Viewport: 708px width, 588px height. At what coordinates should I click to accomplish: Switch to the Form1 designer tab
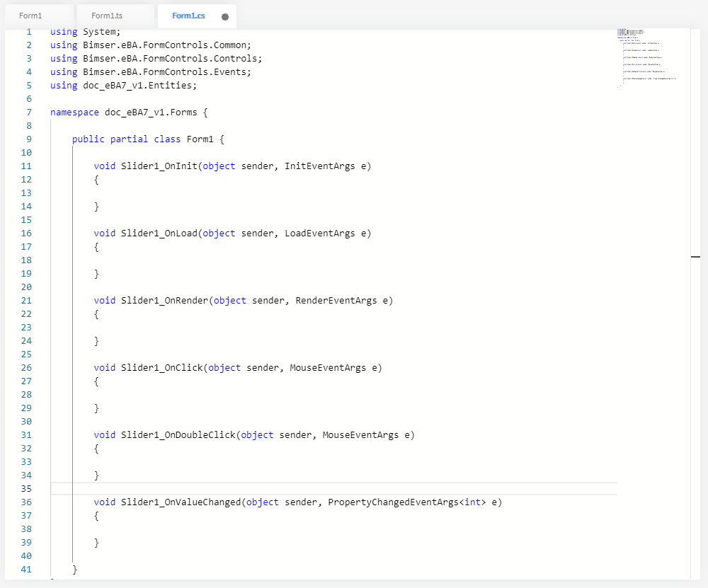(x=30, y=16)
